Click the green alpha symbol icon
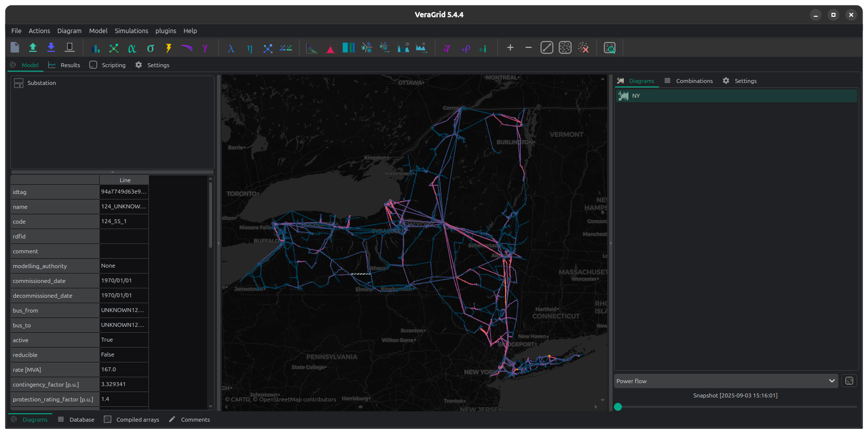The image size is (868, 434). click(132, 48)
